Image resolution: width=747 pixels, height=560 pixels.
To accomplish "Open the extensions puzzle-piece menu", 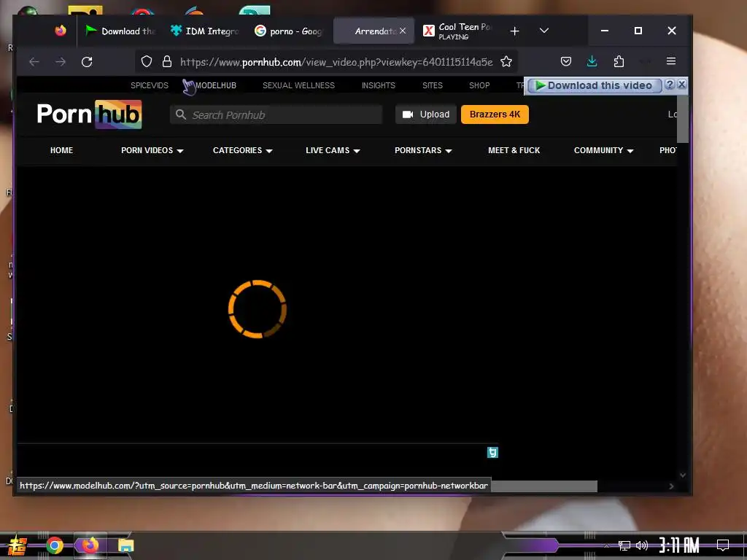I will pos(619,61).
